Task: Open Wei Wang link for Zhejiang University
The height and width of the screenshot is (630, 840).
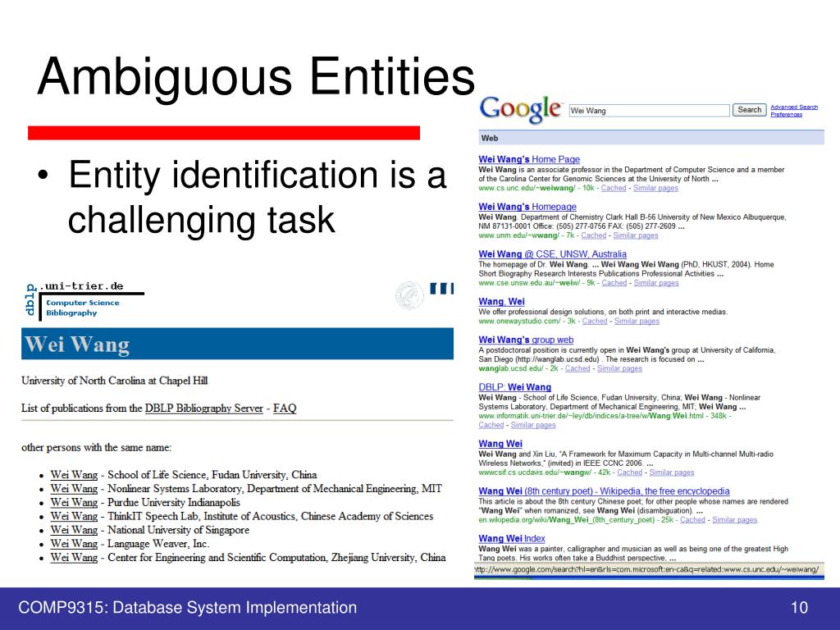Action: point(74,558)
